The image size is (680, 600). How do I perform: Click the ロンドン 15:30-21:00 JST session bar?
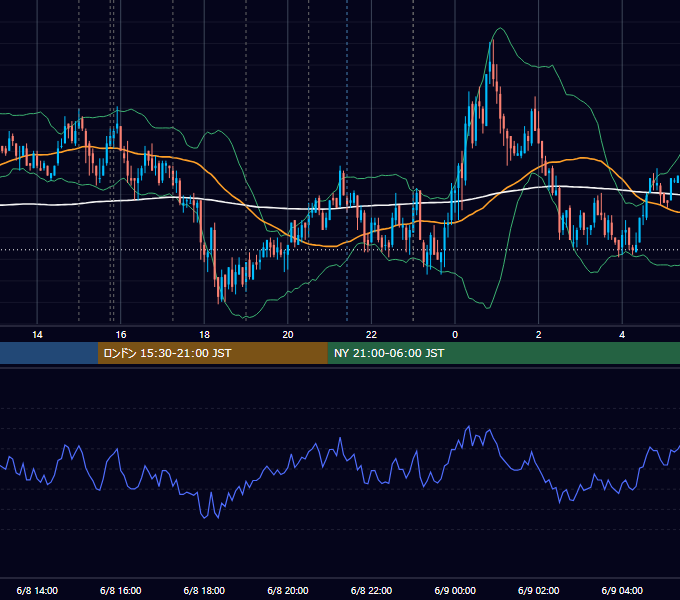point(212,353)
